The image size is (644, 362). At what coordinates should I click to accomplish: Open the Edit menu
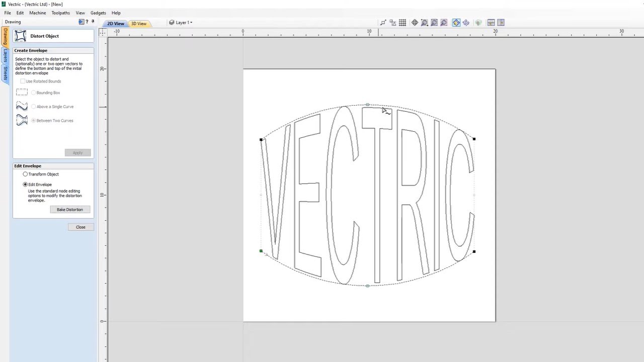tap(20, 13)
